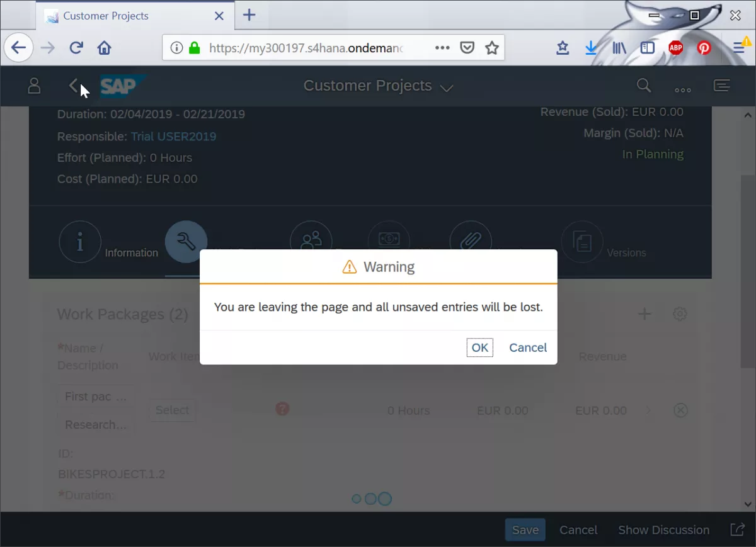The height and width of the screenshot is (547, 756).
Task: Click the Firefox forward arrow button
Action: [48, 48]
